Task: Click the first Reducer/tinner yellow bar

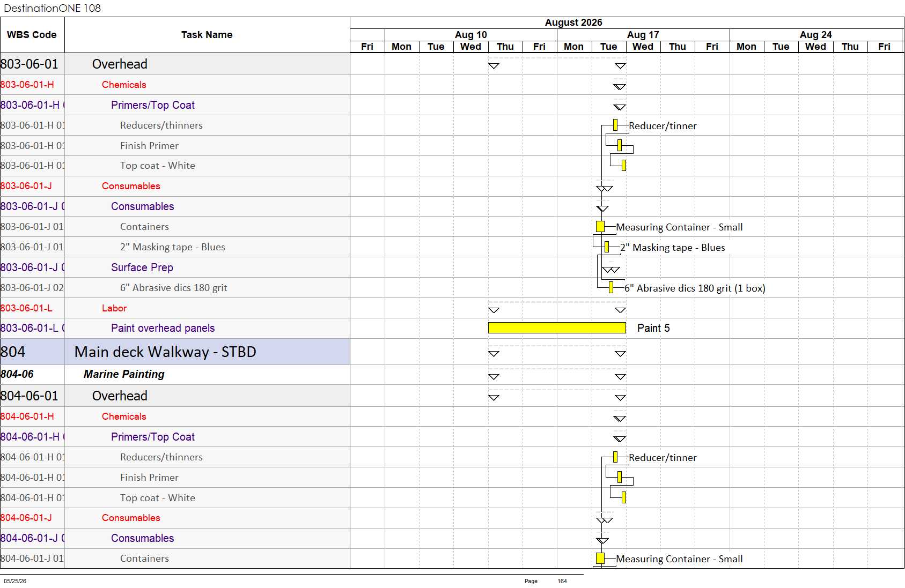Action: point(615,125)
